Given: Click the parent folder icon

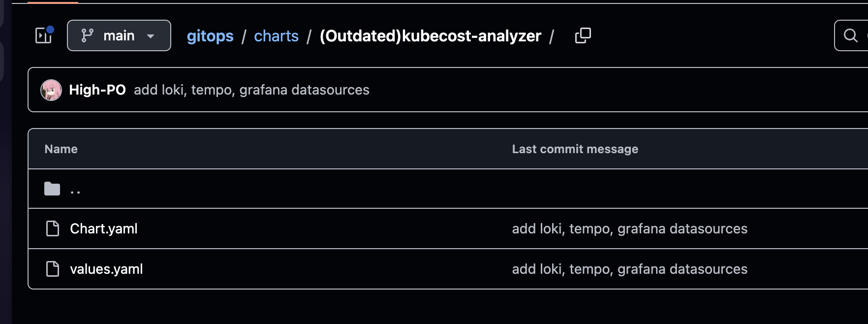Looking at the screenshot, I should pos(52,189).
